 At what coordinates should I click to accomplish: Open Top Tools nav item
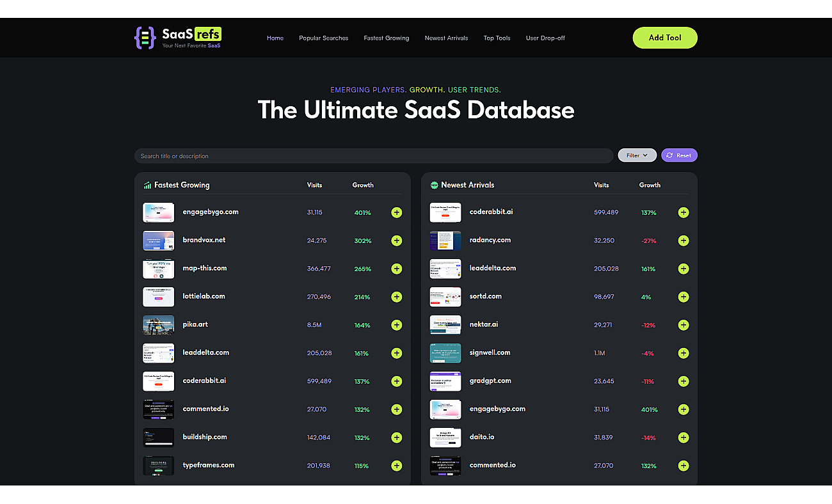coord(497,38)
